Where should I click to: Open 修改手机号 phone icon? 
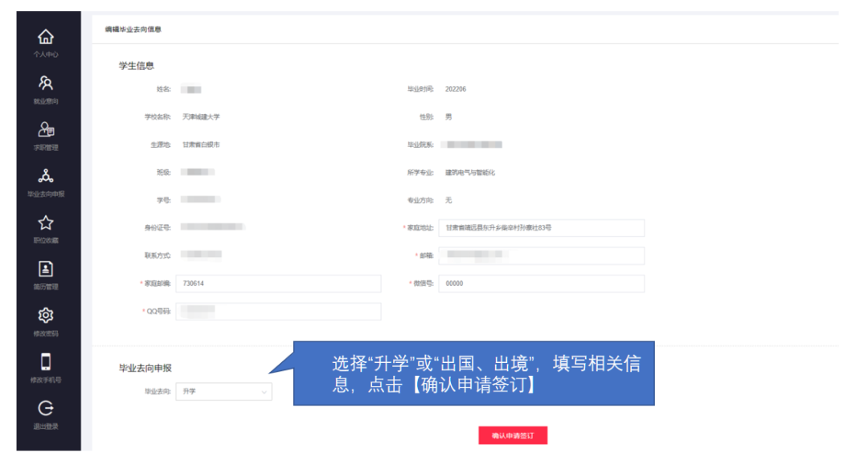click(x=46, y=362)
